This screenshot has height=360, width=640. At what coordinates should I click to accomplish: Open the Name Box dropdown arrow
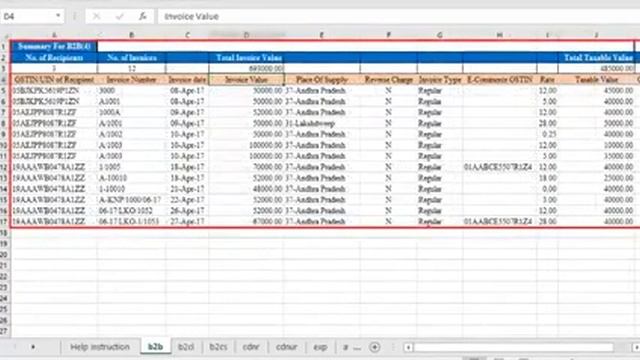tap(58, 16)
